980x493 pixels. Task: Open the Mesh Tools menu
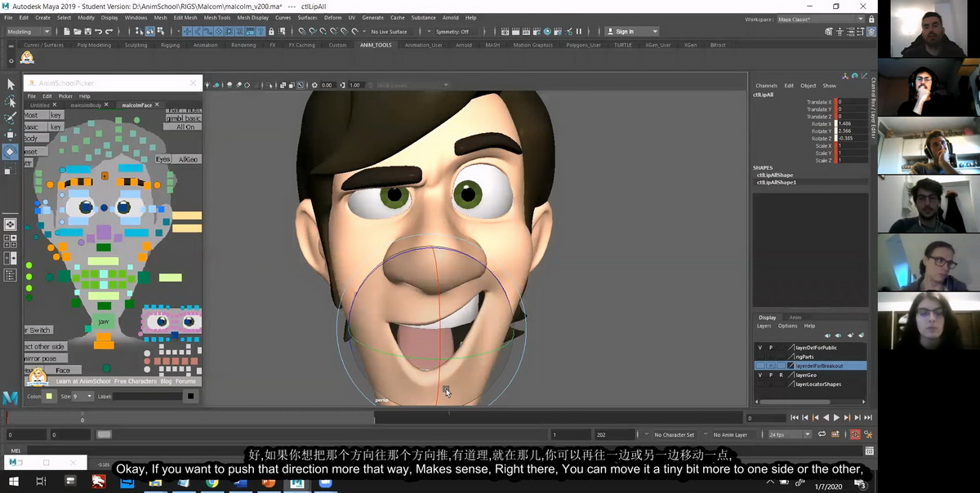(216, 17)
